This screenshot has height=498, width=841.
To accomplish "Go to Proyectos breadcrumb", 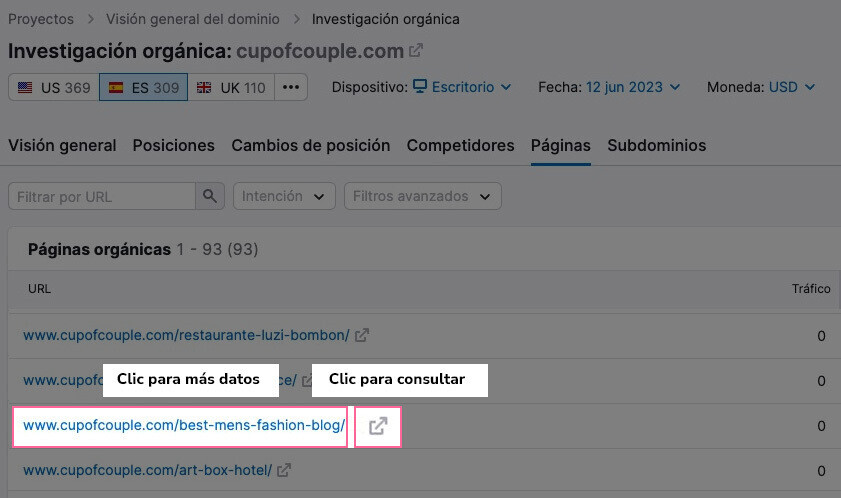I will pos(41,19).
